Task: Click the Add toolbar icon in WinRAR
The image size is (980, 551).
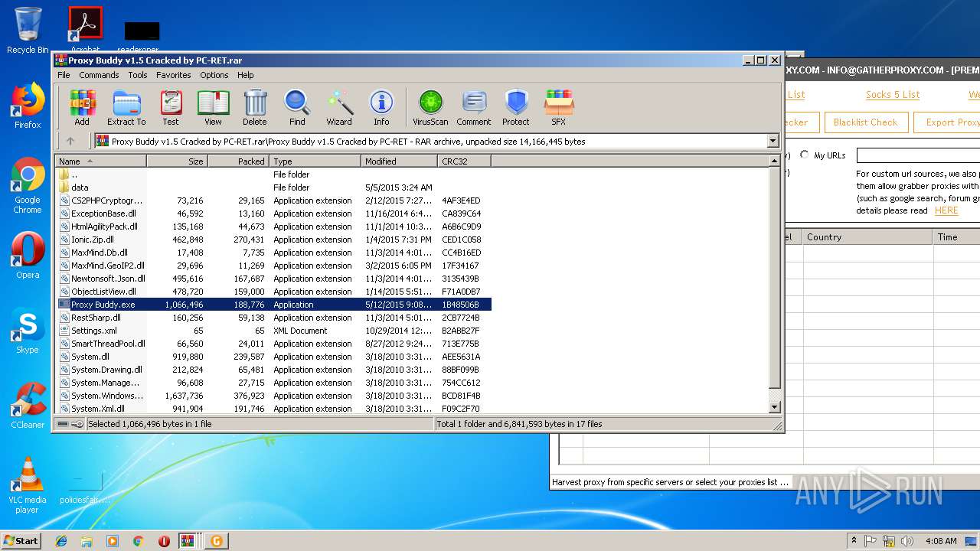Action: (x=82, y=107)
